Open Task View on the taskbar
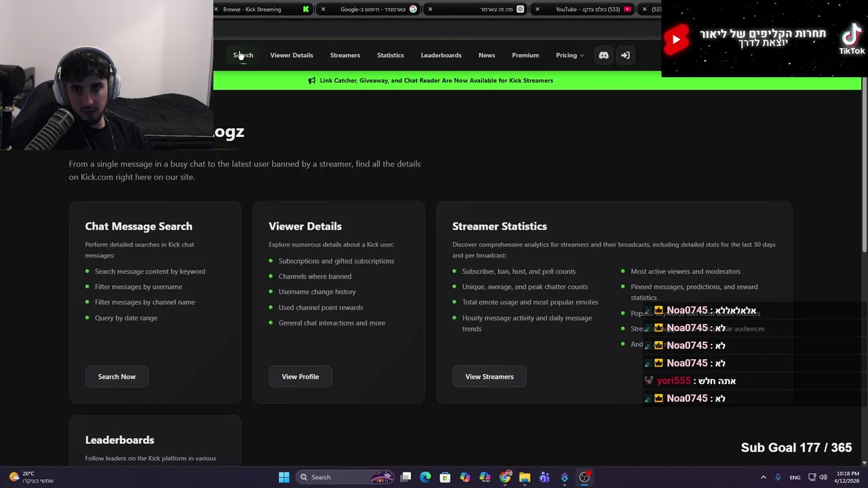 click(x=406, y=477)
